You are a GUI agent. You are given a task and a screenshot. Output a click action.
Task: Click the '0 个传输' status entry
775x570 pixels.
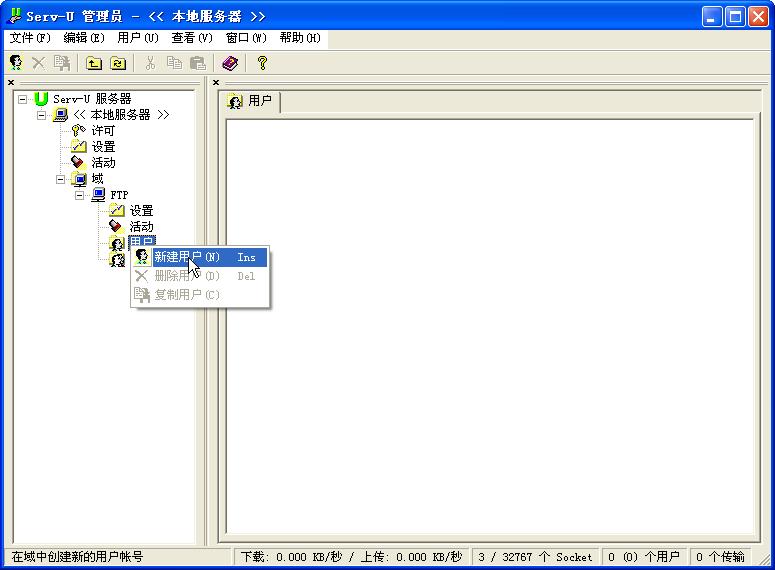[720, 557]
